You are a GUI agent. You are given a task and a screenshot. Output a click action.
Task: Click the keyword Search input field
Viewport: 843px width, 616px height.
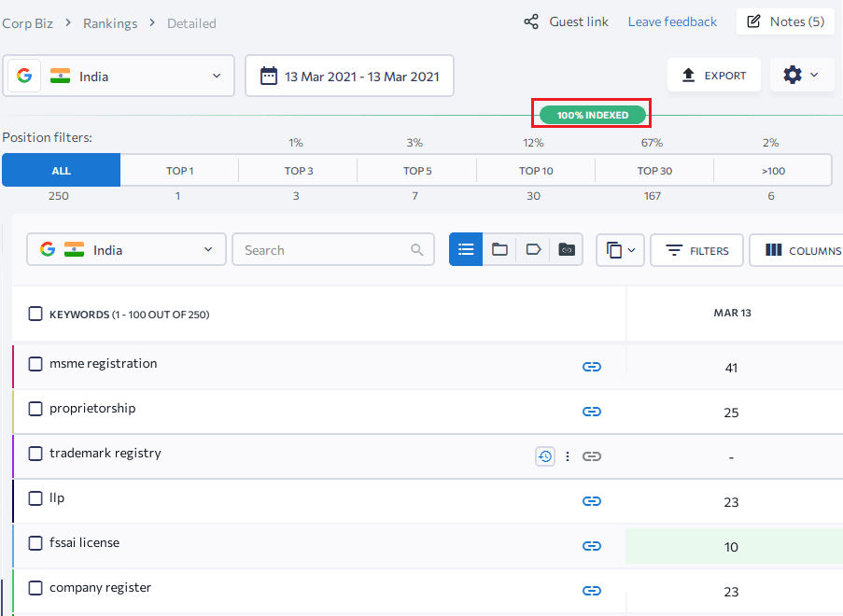[333, 249]
